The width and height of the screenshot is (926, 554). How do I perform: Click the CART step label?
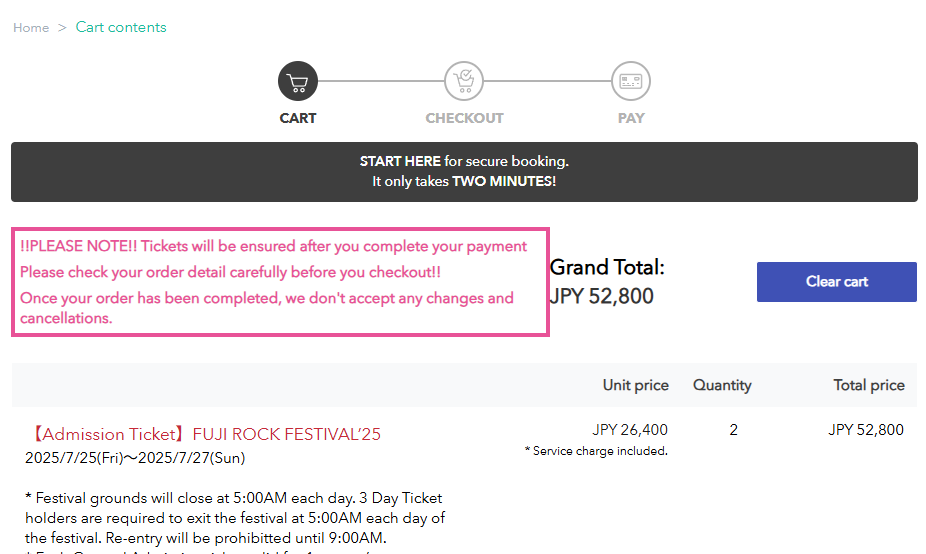[x=298, y=118]
